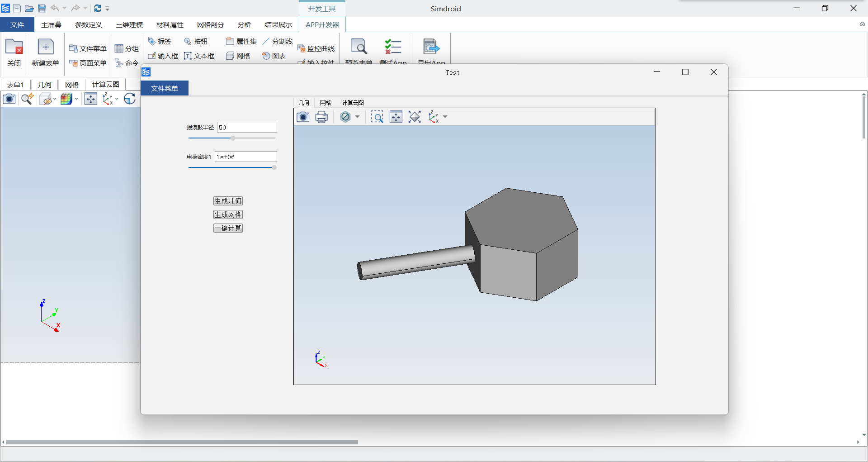Insert a 属性集 property set control

pos(241,41)
